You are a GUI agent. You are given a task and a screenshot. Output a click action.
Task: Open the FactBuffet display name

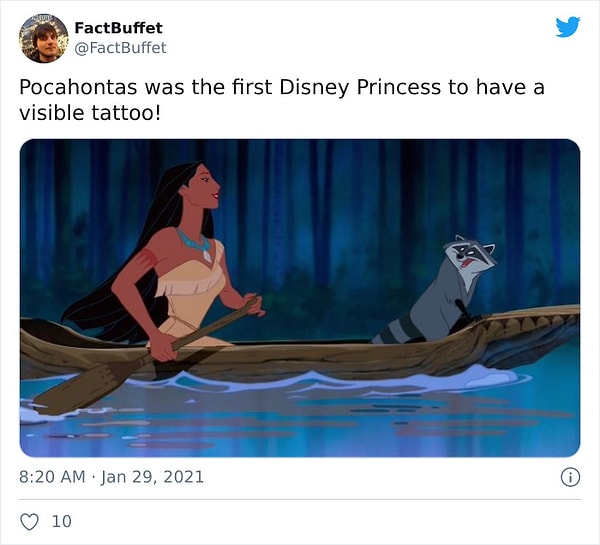pyautogui.click(x=118, y=28)
